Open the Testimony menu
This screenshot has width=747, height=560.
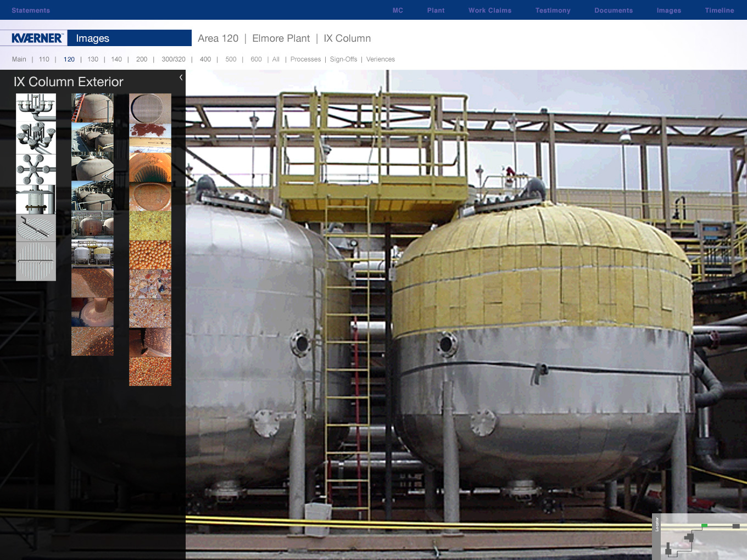pyautogui.click(x=553, y=10)
